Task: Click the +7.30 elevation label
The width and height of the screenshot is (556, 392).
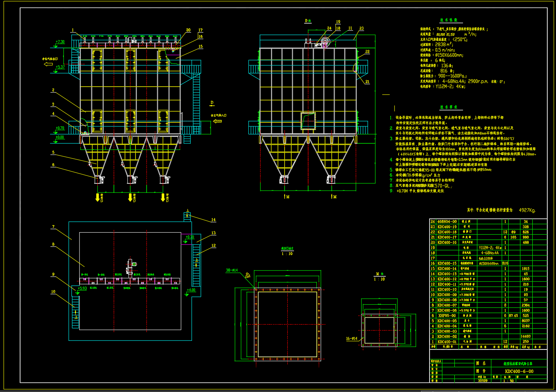Action: [60, 42]
